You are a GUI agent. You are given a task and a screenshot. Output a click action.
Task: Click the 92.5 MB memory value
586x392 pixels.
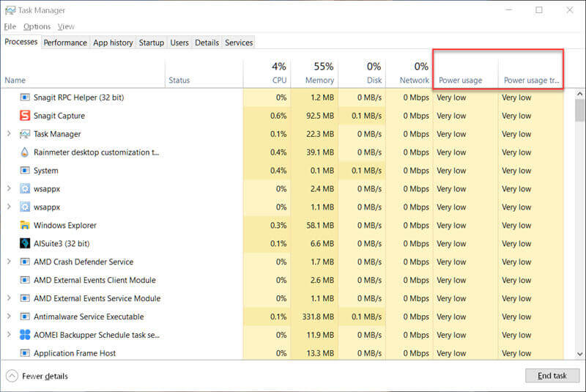pyautogui.click(x=320, y=116)
